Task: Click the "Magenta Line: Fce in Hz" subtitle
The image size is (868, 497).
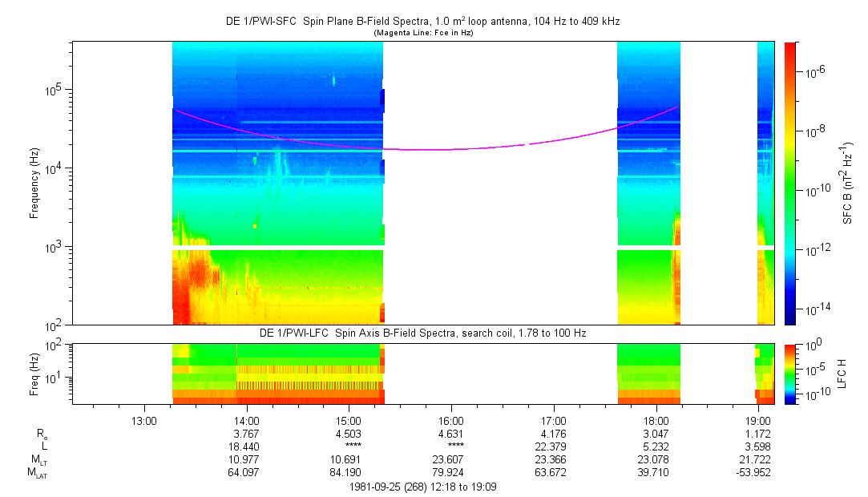Action: point(422,33)
